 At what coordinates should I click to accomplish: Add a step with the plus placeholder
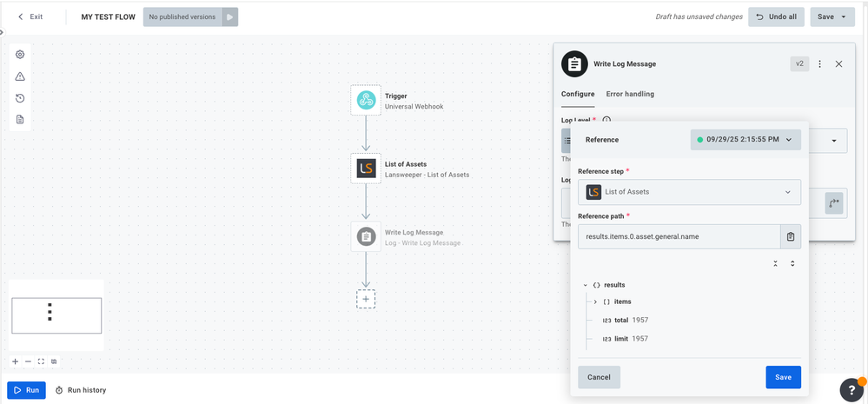pyautogui.click(x=366, y=299)
